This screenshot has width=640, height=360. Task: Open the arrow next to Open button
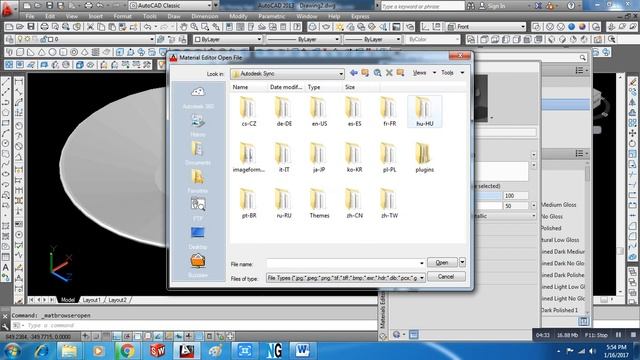[x=462, y=262]
